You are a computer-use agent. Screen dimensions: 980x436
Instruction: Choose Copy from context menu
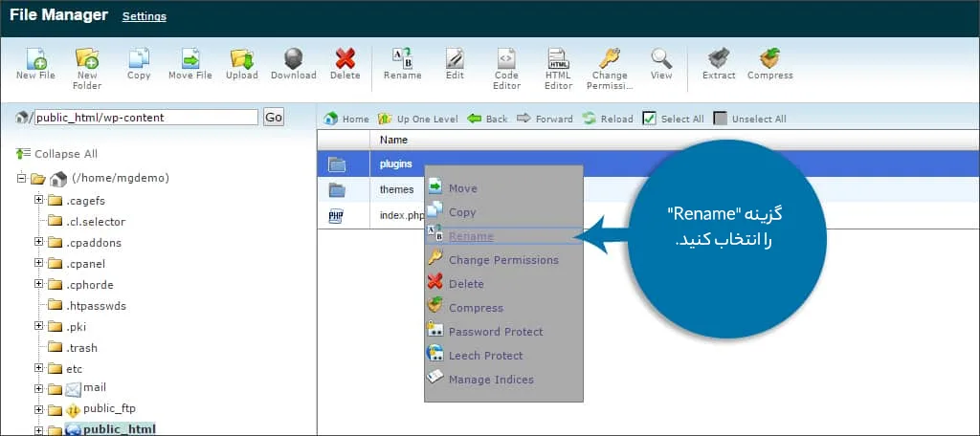pyautogui.click(x=462, y=212)
